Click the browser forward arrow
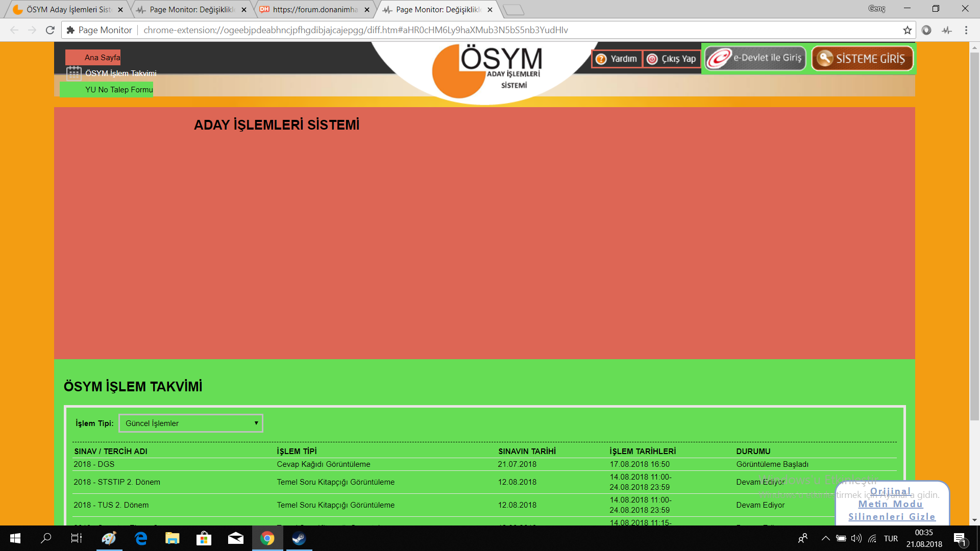Screen dimensions: 980x551 click(x=32, y=30)
